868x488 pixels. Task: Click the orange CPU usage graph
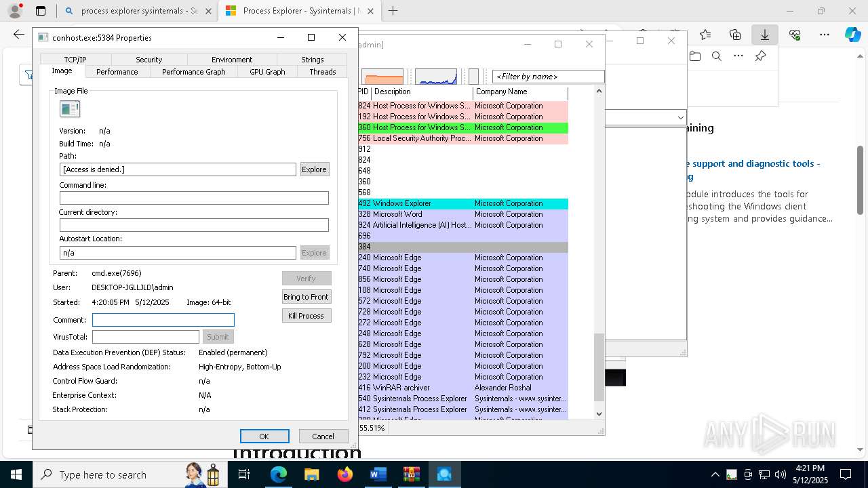tap(382, 77)
